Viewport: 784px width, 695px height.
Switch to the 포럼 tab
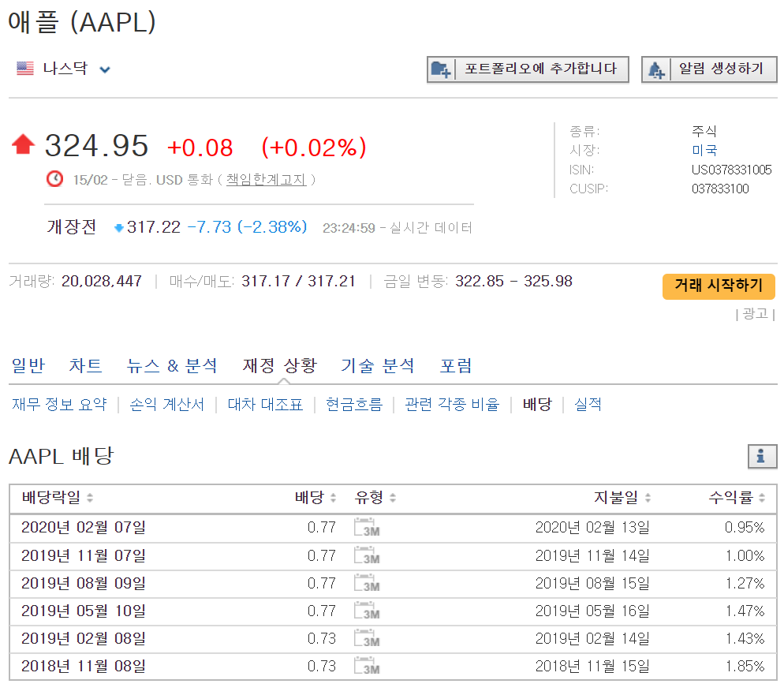click(x=456, y=365)
